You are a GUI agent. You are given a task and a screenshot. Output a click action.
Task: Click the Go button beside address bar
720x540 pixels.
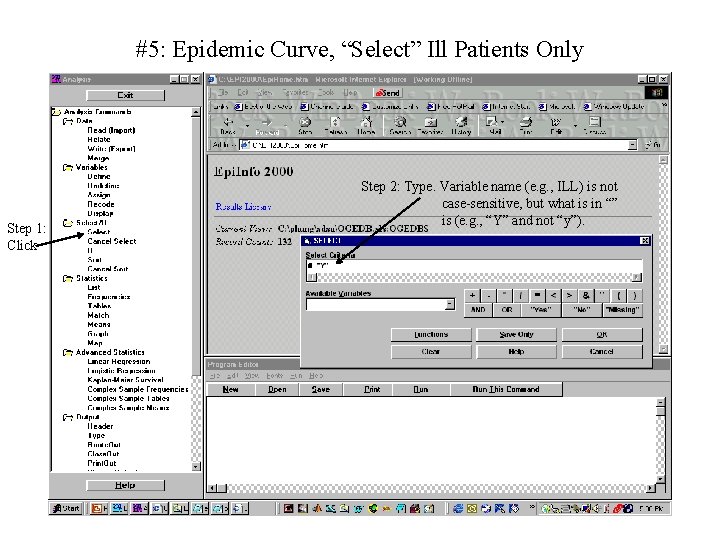[x=652, y=145]
